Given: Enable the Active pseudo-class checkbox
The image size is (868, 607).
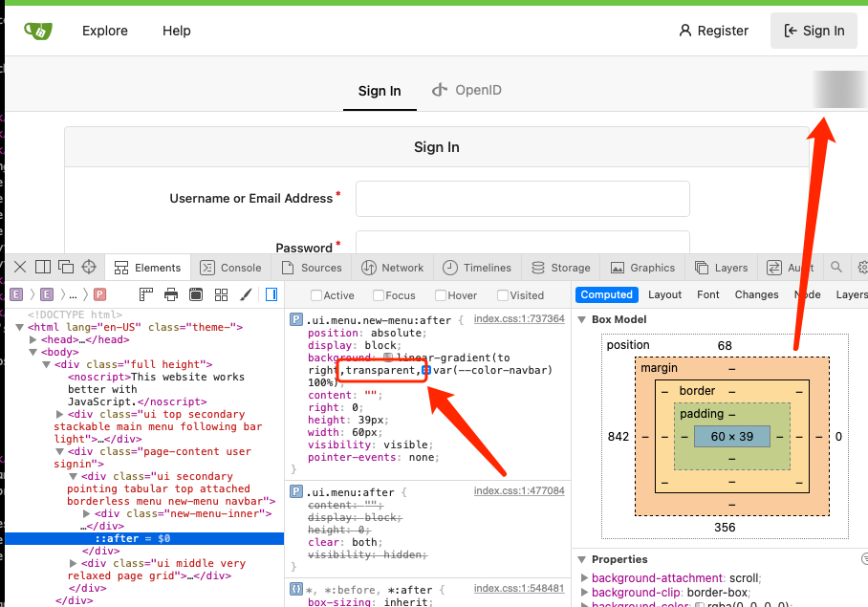Looking at the screenshot, I should coord(316,295).
